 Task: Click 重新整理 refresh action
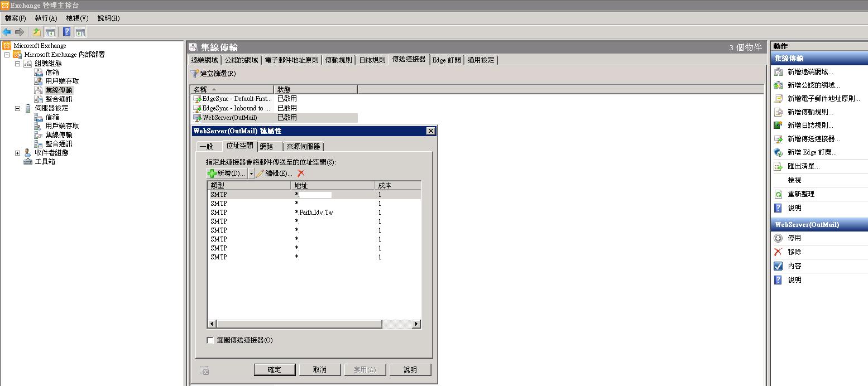pyautogui.click(x=801, y=194)
